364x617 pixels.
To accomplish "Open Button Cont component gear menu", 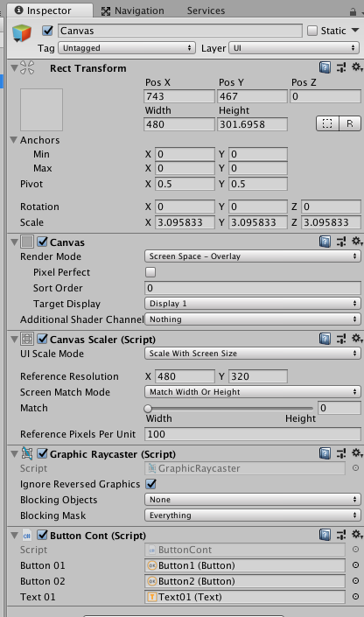I will [x=357, y=535].
